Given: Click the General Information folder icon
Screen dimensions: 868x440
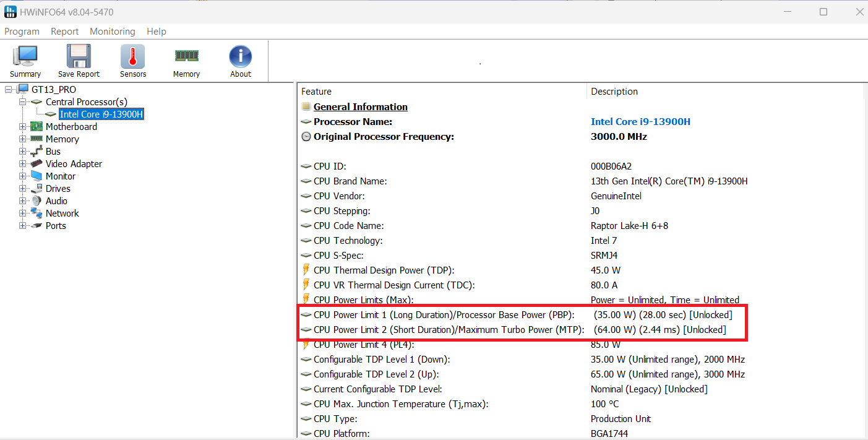Looking at the screenshot, I should tap(306, 106).
